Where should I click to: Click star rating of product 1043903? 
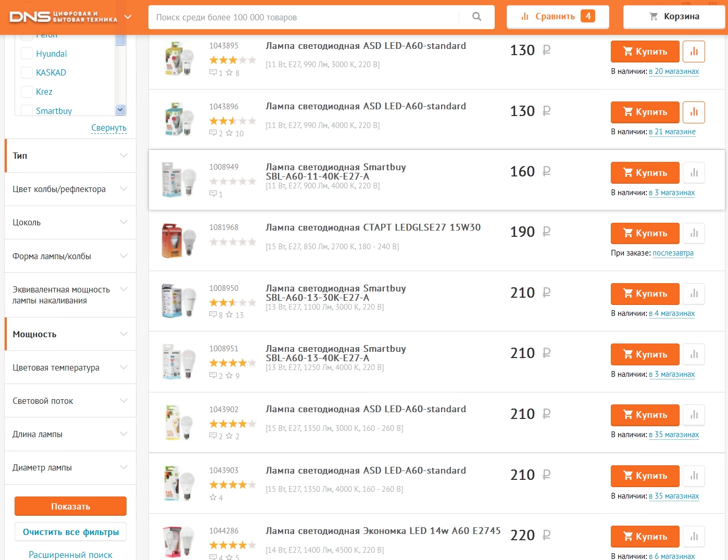click(x=233, y=485)
